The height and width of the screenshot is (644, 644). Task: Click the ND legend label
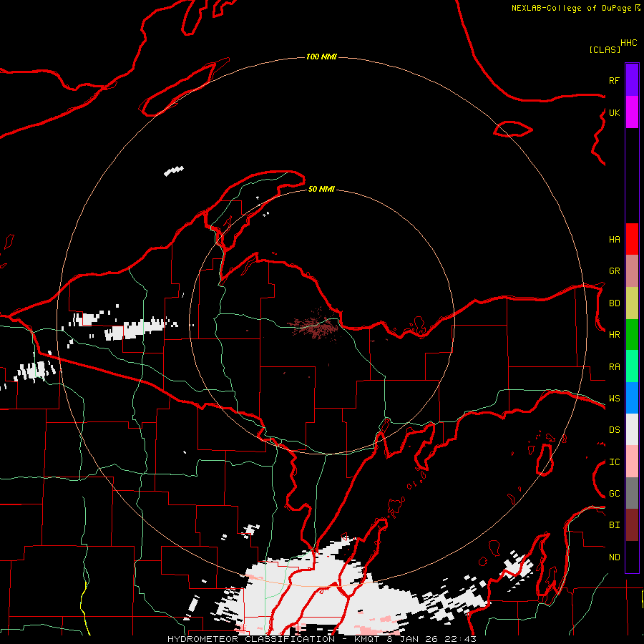click(x=615, y=557)
